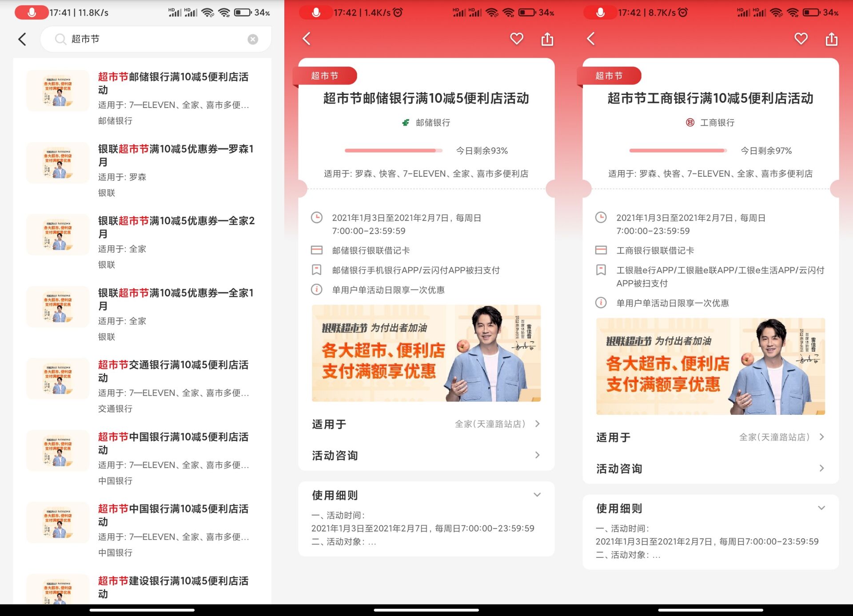Tap the 今日剩余93% progress bar
Viewport: 853px width, 616px height.
pos(394,151)
